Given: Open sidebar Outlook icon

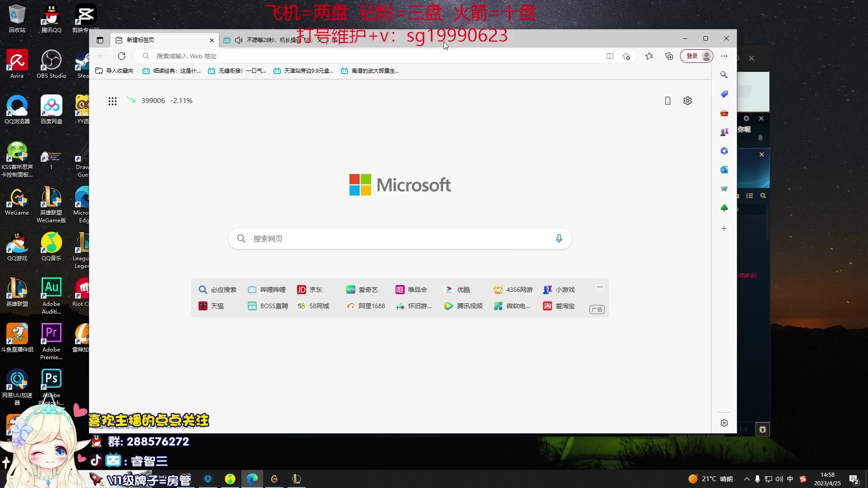Looking at the screenshot, I should pos(724,170).
